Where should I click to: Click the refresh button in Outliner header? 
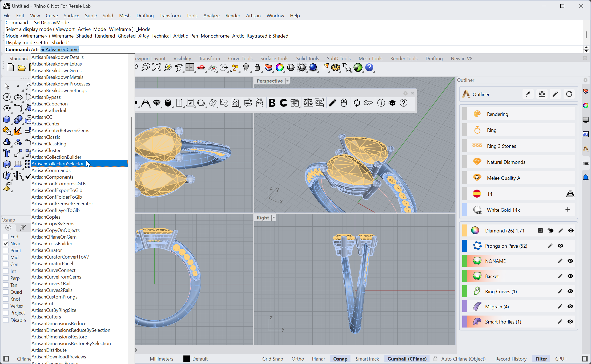(x=569, y=94)
